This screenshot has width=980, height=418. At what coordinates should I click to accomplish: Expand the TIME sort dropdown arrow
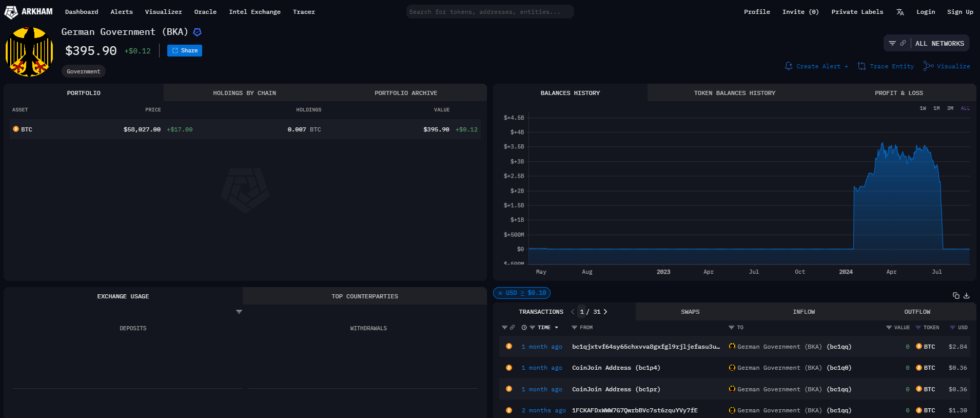coord(556,328)
